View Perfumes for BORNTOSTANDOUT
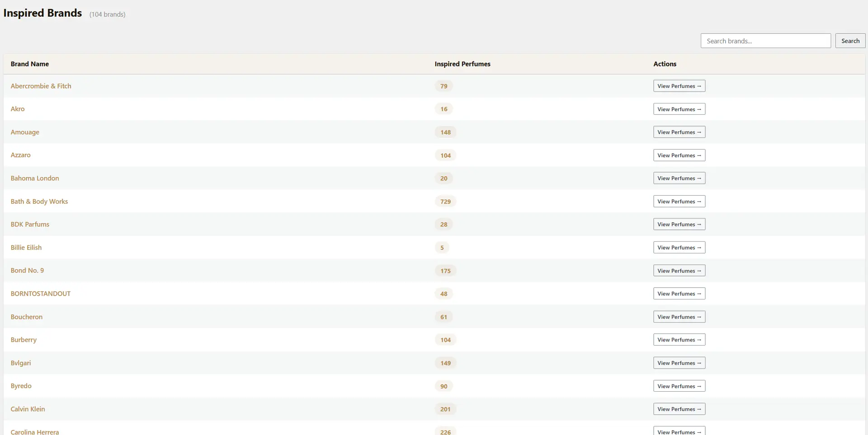This screenshot has height=435, width=868. pyautogui.click(x=679, y=294)
